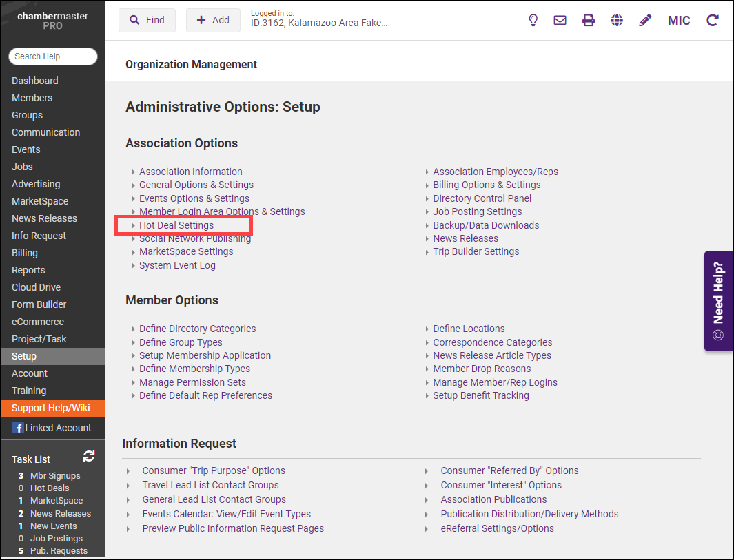Click the printer icon
Image resolution: width=734 pixels, height=560 pixels.
[589, 20]
